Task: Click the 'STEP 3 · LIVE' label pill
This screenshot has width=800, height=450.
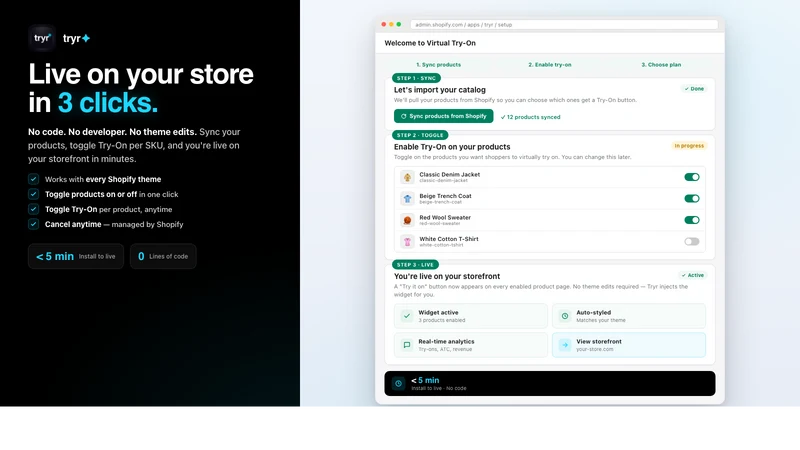Action: point(415,265)
